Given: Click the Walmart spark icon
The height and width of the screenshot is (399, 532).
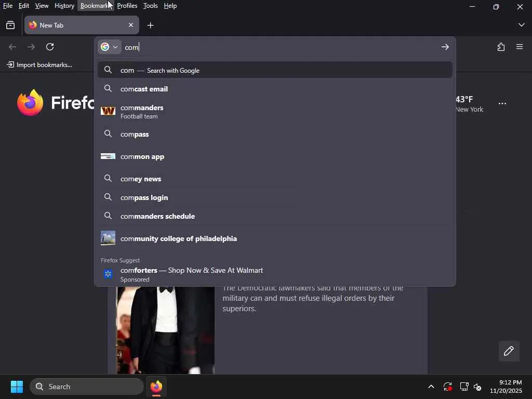Looking at the screenshot, I should pyautogui.click(x=108, y=274).
